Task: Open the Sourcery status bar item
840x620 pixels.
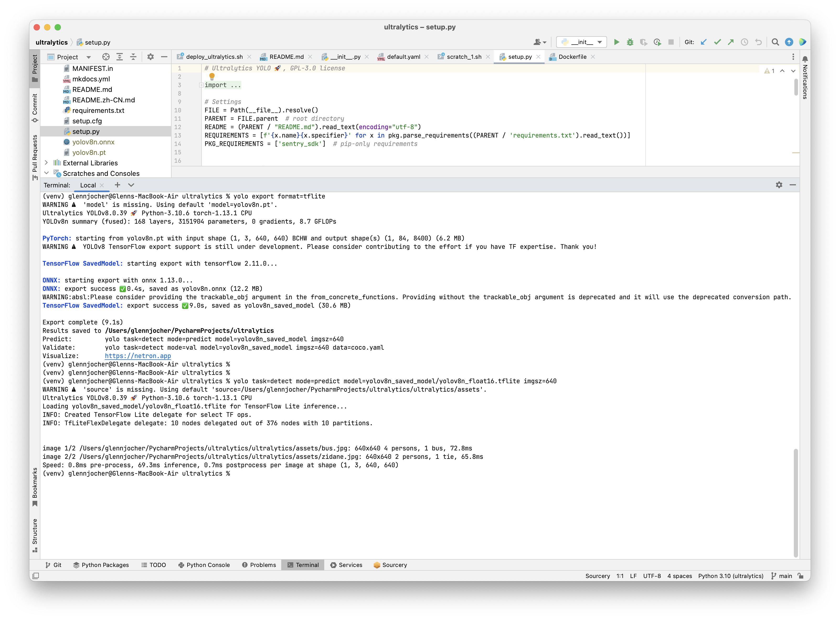Action: click(598, 576)
